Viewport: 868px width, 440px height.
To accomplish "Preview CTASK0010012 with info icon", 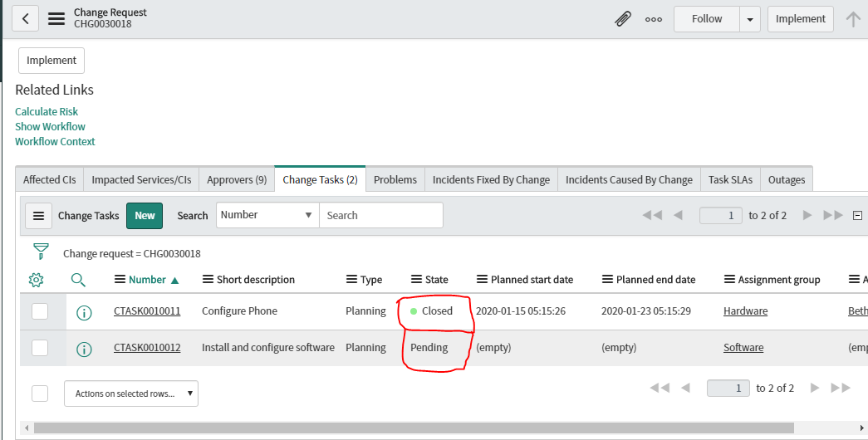I will coord(84,349).
